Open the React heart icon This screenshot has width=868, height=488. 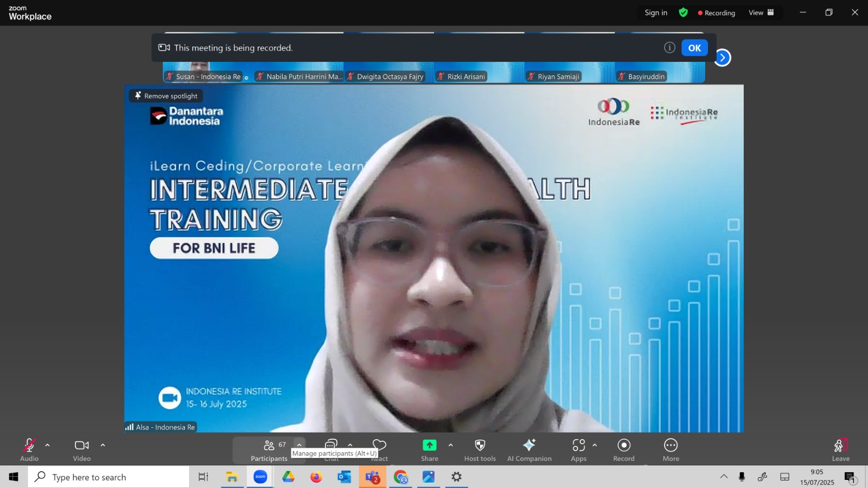(380, 445)
